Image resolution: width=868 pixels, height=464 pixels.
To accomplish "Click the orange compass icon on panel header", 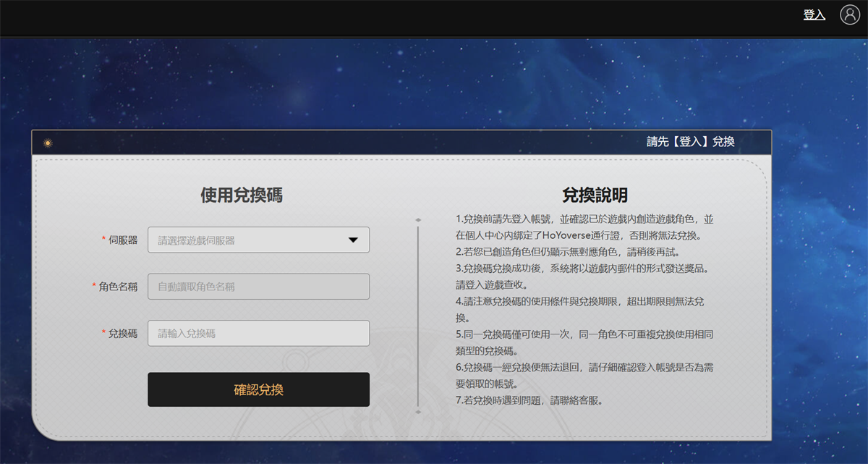I will click(48, 143).
